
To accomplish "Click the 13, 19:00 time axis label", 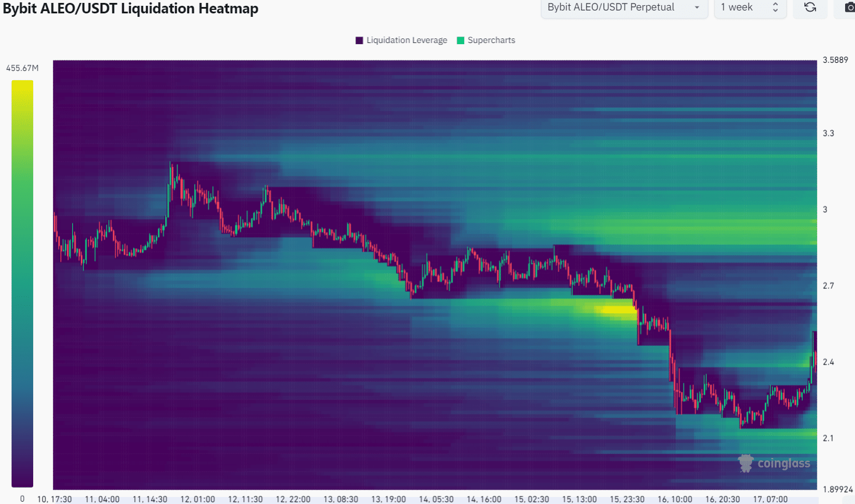I will 389,499.
